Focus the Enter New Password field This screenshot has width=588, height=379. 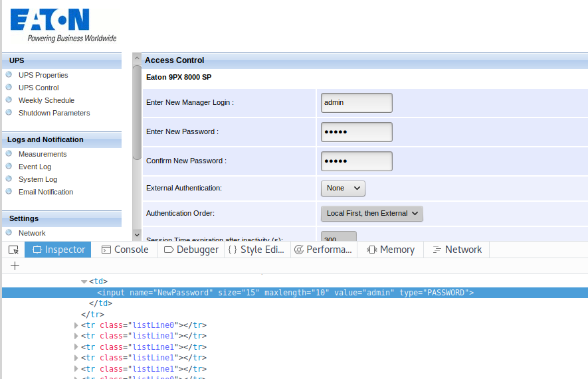click(357, 132)
